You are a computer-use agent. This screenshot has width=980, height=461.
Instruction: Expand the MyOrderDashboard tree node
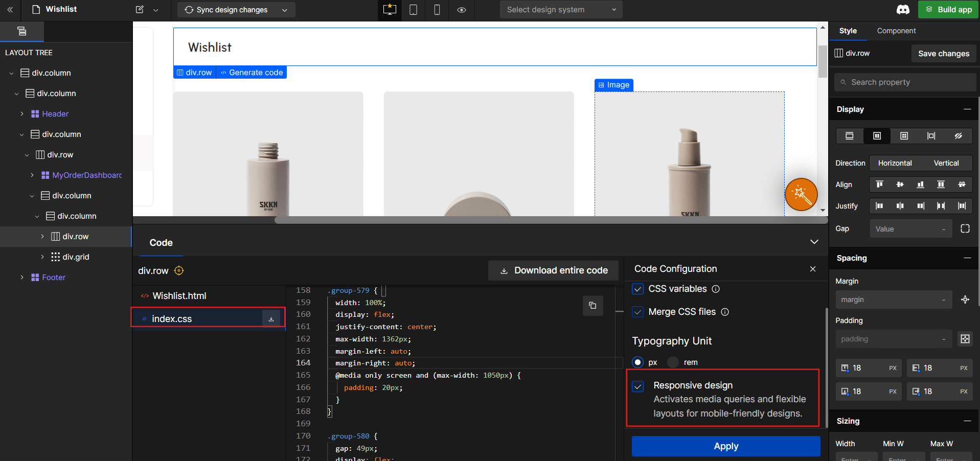click(32, 175)
